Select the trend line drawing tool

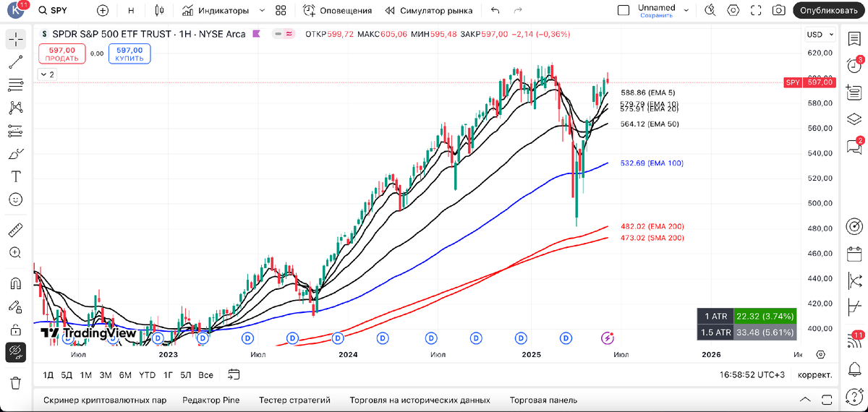coord(16,62)
